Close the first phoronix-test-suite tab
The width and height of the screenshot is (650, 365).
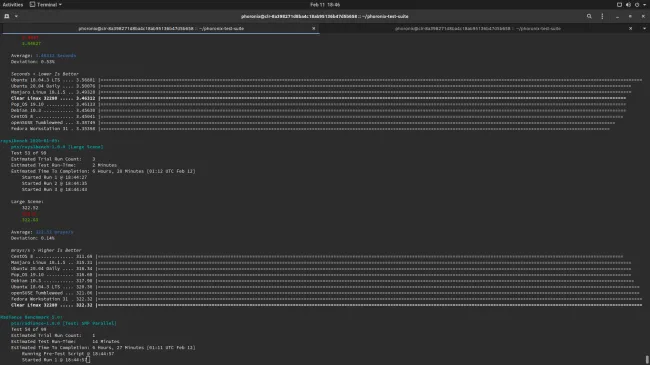click(313, 28)
